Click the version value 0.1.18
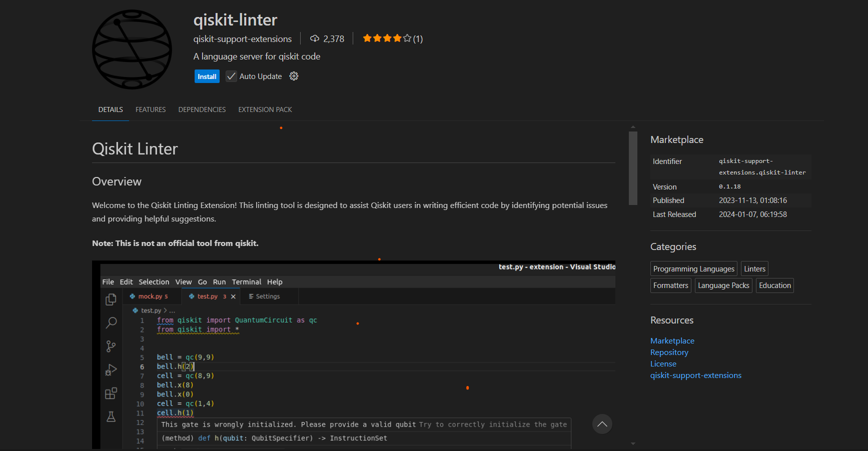The image size is (868, 451). 730,186
